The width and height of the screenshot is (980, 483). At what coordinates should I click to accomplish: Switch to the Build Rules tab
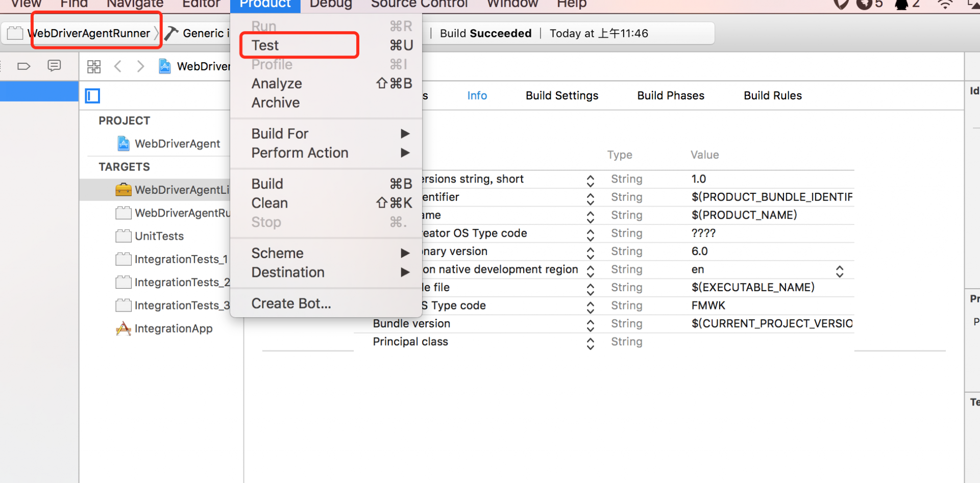773,95
